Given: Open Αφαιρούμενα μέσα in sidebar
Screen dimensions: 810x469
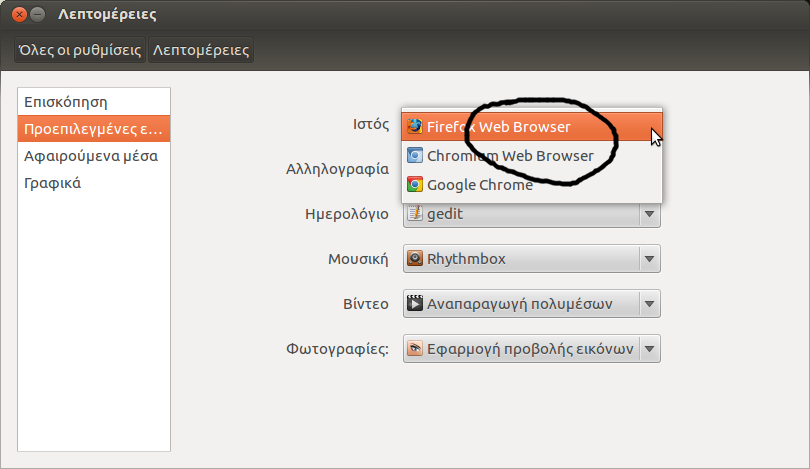Looking at the screenshot, I should pyautogui.click(x=94, y=155).
